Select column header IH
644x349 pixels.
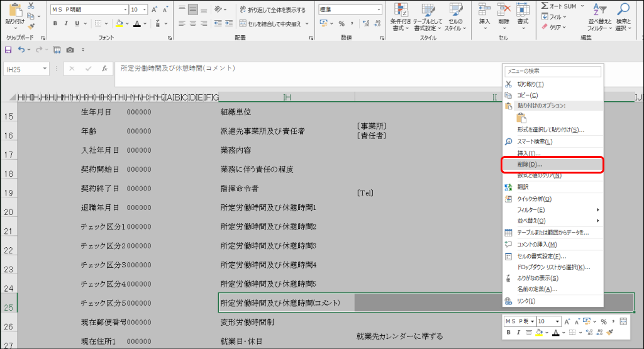(287, 97)
